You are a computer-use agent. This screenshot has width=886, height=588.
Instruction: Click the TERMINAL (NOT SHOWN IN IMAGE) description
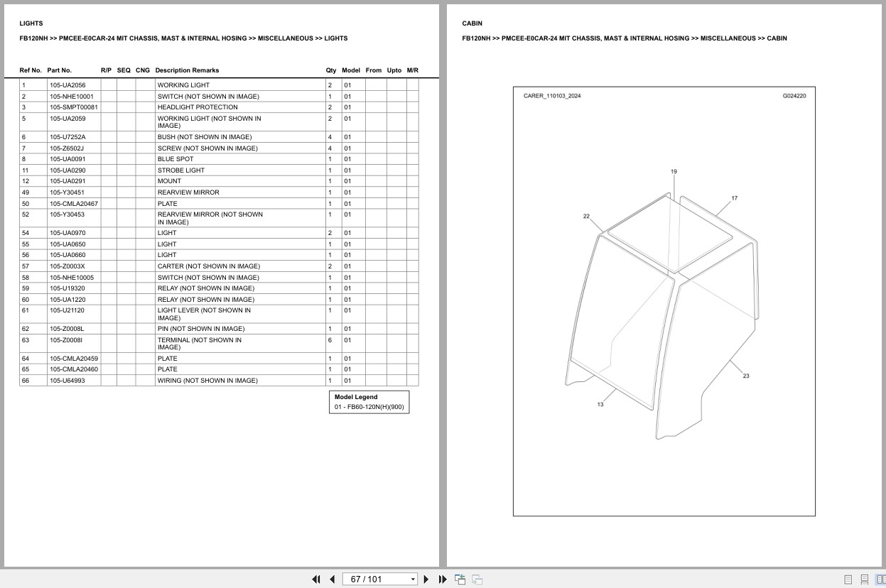coord(200,344)
